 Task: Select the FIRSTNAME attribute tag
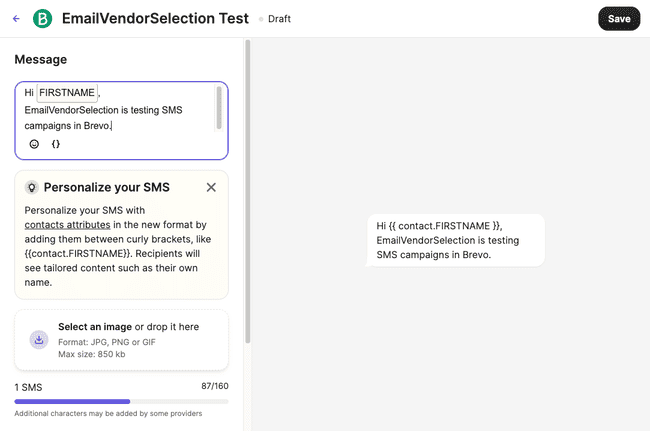tap(67, 92)
